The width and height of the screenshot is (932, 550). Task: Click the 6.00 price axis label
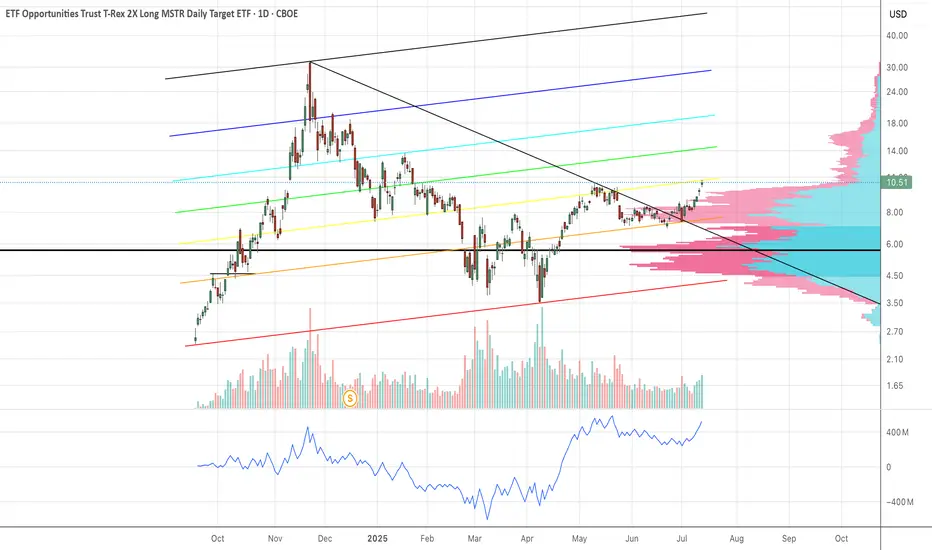[895, 244]
